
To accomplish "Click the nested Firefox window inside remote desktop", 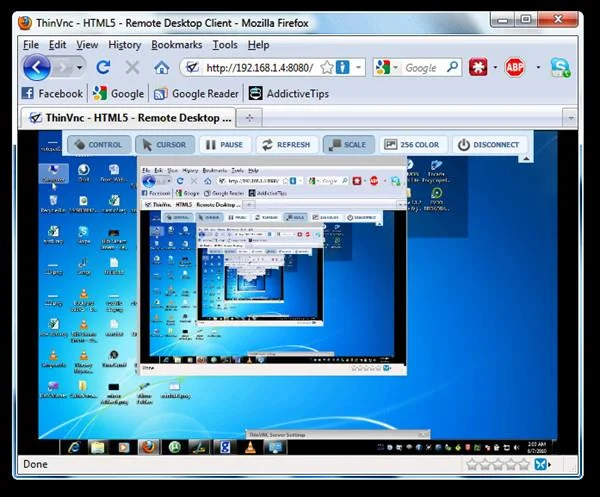I will click(272, 265).
